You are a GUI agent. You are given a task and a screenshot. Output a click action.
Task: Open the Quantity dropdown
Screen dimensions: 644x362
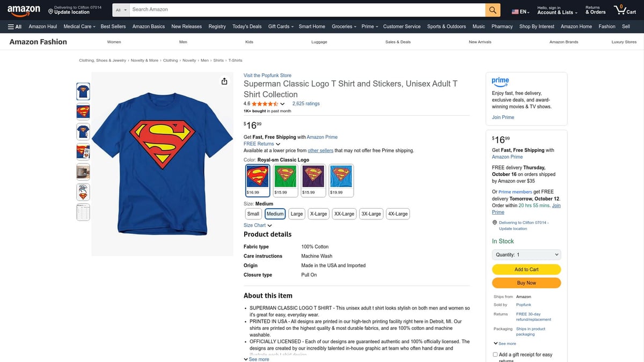pyautogui.click(x=526, y=254)
